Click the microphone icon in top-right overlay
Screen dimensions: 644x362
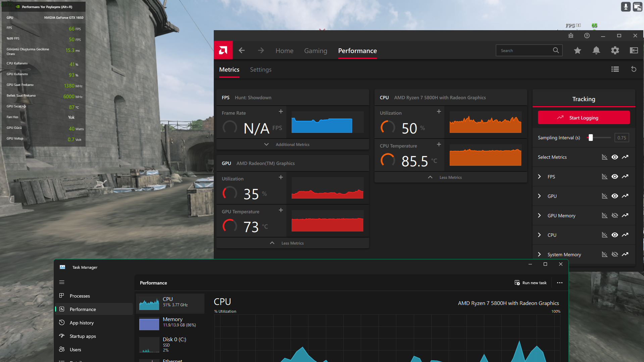click(x=626, y=7)
